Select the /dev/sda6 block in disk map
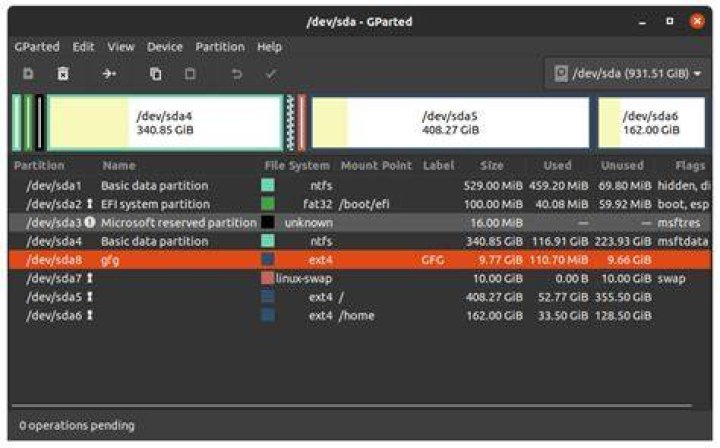Viewport: 720px width, 448px height. pos(652,123)
